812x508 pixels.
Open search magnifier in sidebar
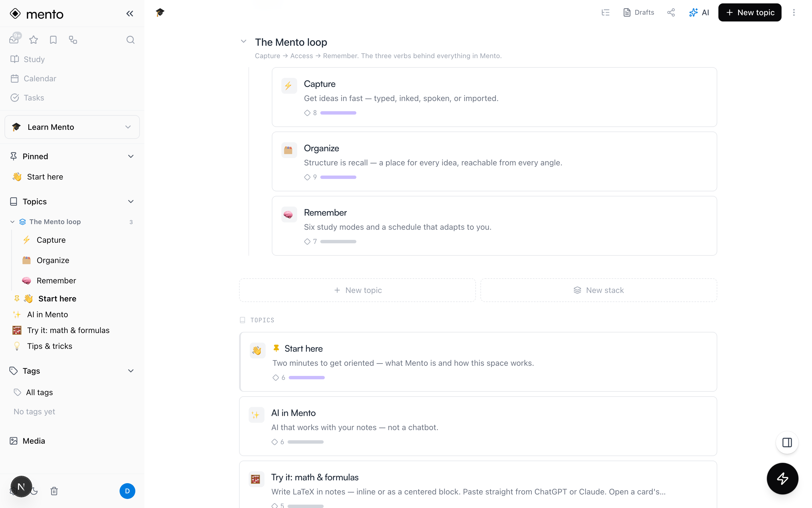[x=131, y=40]
